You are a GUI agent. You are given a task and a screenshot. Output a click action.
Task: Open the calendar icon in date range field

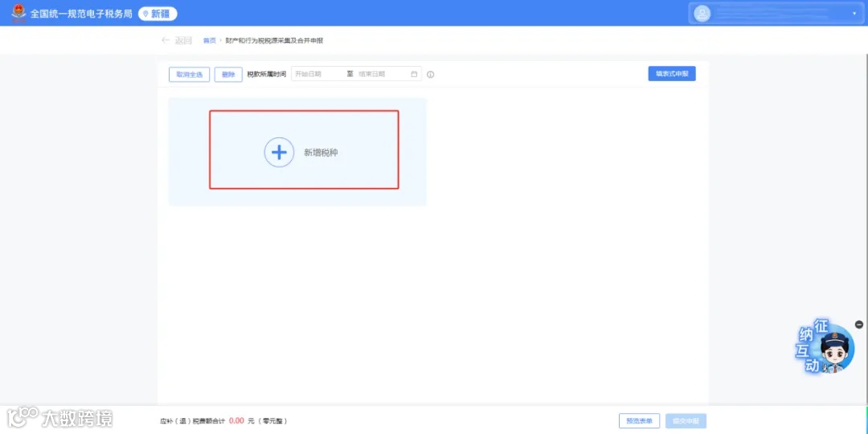414,74
